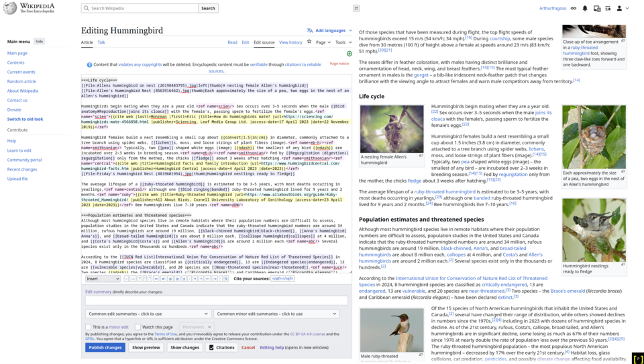This screenshot has width=644, height=364.
Task: Open Common edit summaries dropdown
Action: click(147, 314)
